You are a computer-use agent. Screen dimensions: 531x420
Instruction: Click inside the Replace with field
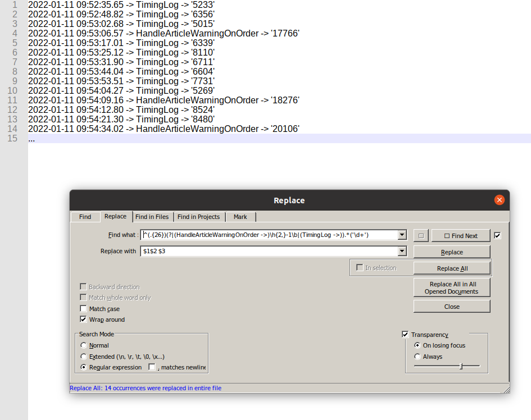pyautogui.click(x=269, y=251)
